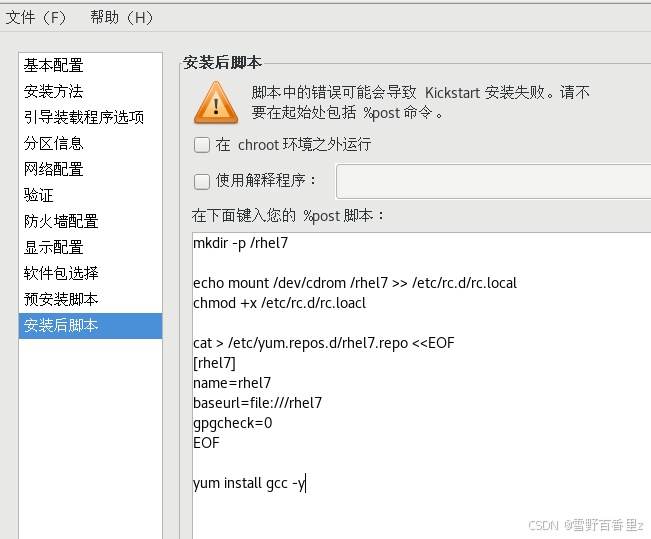Click the orange warning triangle icon
The height and width of the screenshot is (539, 651).
216,103
